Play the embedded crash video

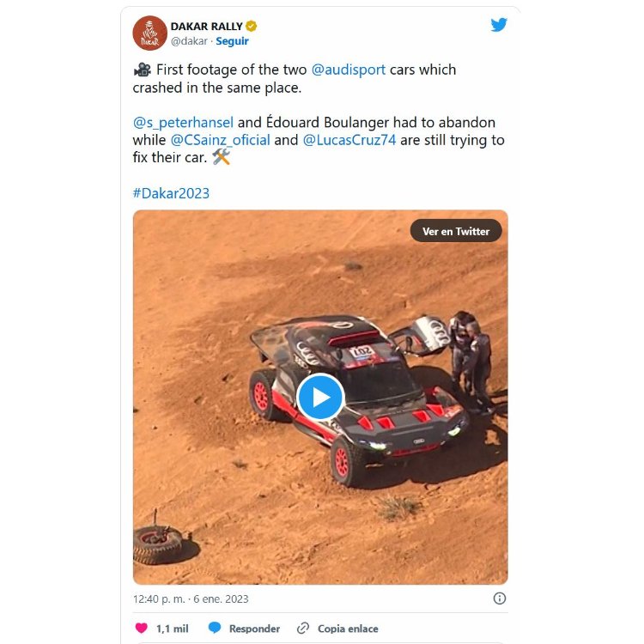pyautogui.click(x=320, y=398)
